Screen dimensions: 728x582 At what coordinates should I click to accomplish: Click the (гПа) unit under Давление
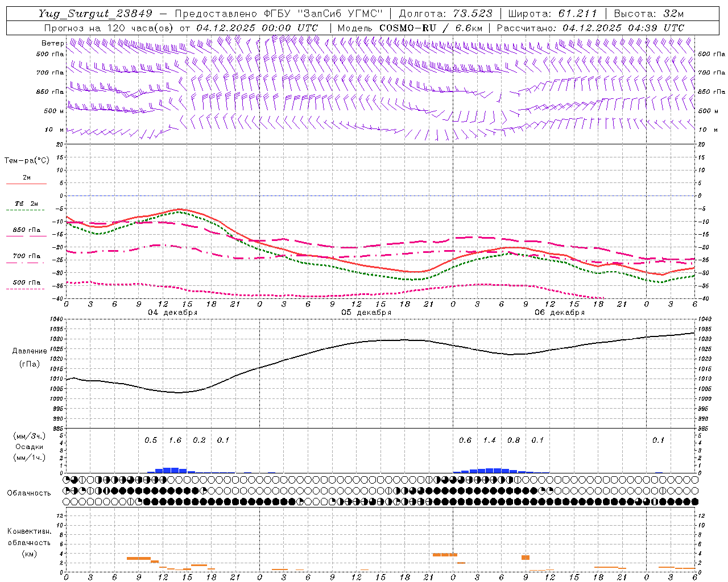tap(30, 364)
